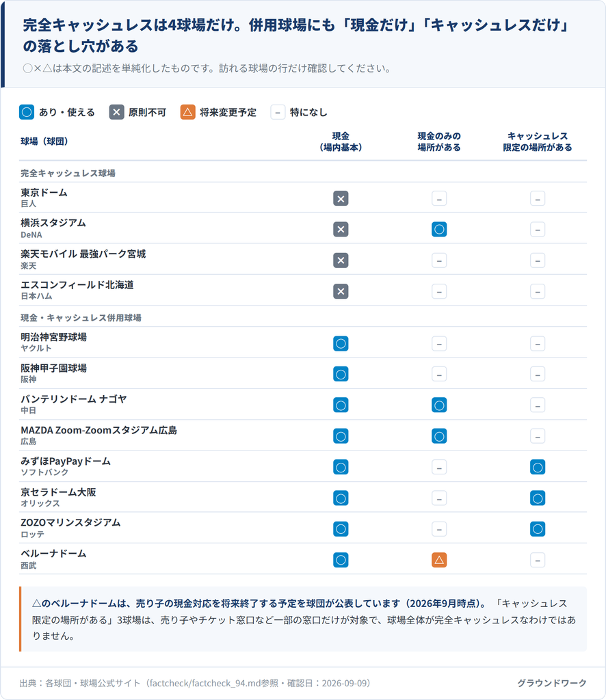Click the blue circle in 阪神甲子園球場 現金 column
This screenshot has width=606, height=700.
click(x=341, y=374)
